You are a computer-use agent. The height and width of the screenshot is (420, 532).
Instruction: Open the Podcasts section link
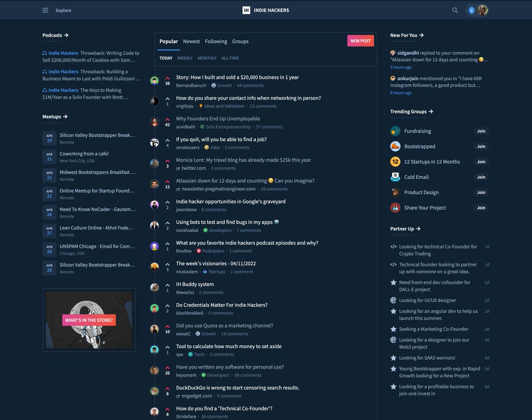55,35
